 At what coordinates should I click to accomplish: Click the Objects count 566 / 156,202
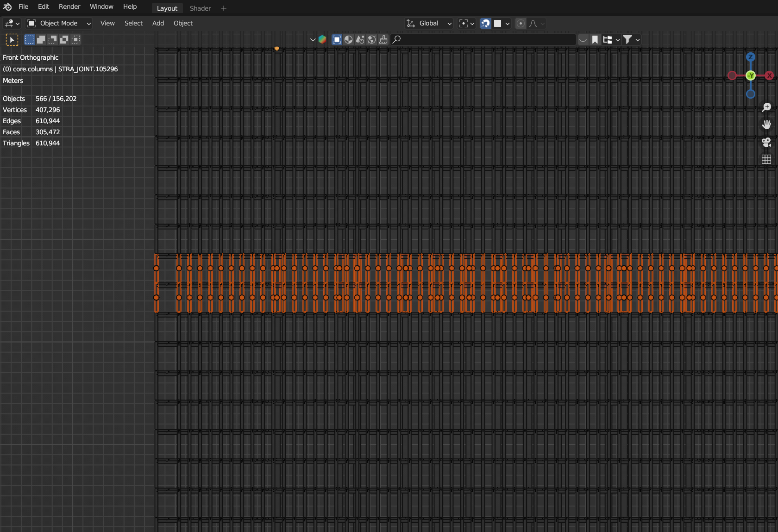pos(56,99)
